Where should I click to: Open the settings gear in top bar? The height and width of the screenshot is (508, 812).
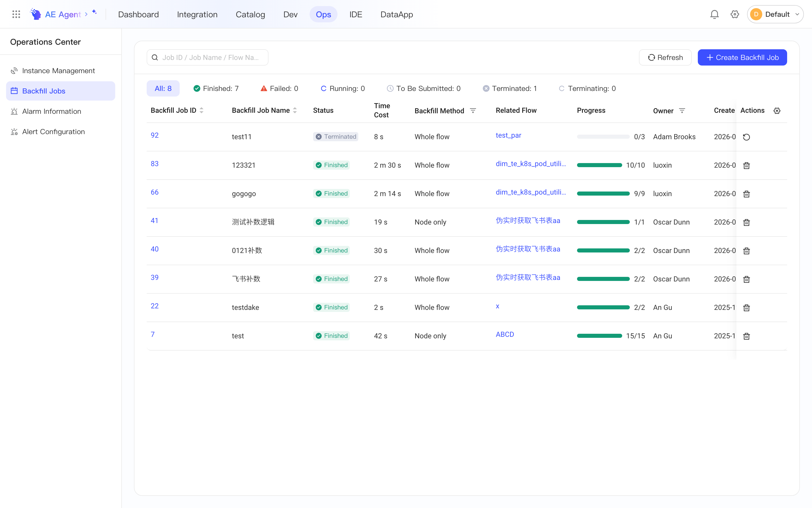click(x=735, y=14)
